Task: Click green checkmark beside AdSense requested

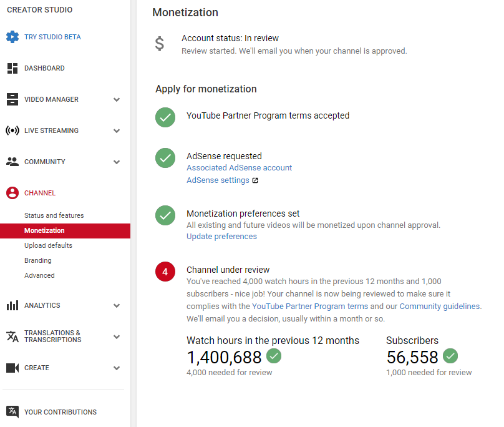Action: [165, 158]
